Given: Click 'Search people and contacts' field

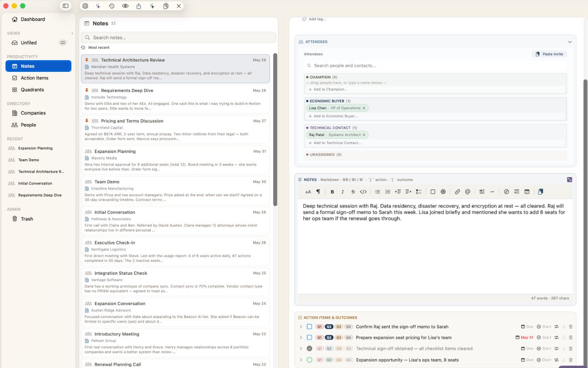Looking at the screenshot, I should (435, 66).
